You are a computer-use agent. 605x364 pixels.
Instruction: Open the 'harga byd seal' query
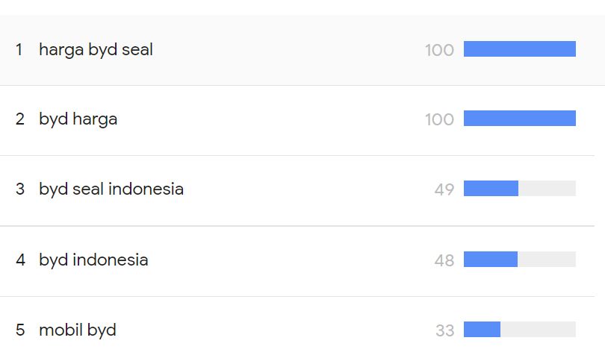pos(96,50)
